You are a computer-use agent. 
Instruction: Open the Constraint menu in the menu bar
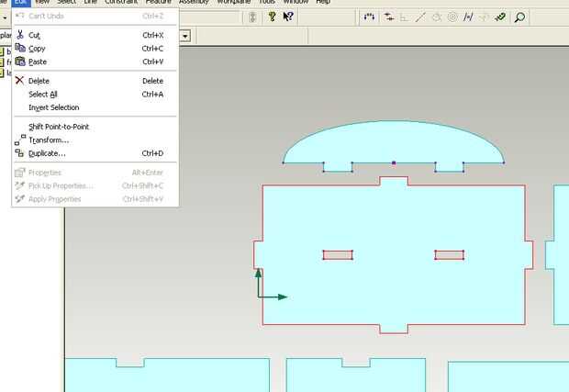click(x=121, y=2)
